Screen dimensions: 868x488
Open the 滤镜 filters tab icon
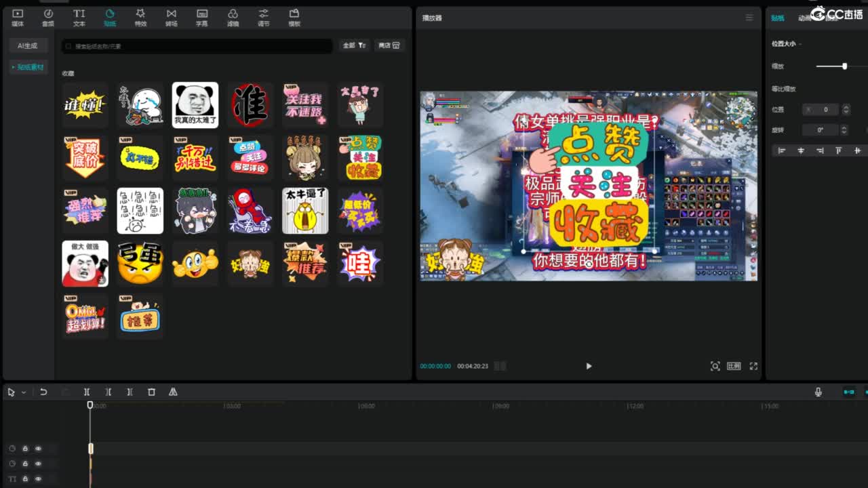pos(233,18)
